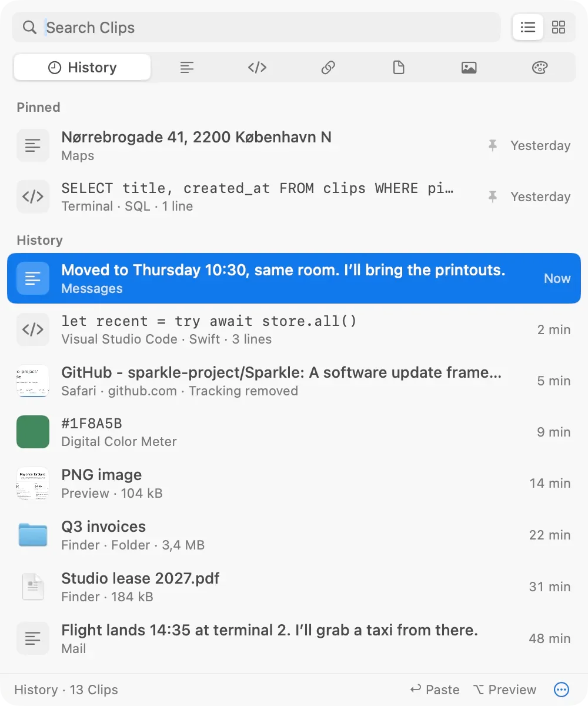Click the Paste button in the footer

coord(435,690)
